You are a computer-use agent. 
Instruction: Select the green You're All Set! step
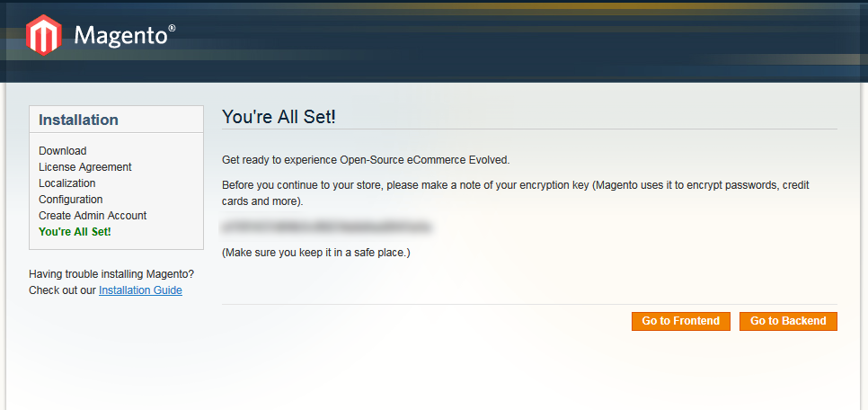click(x=75, y=232)
